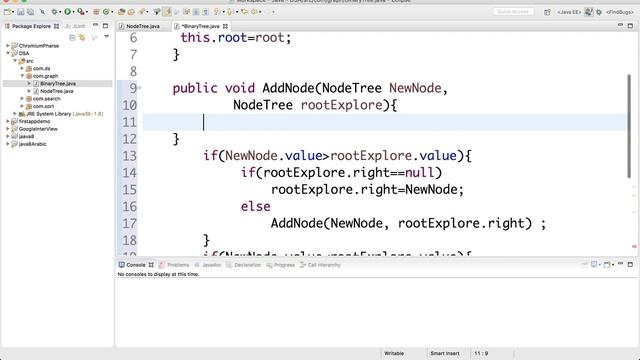Select the Java perspective icon

(588, 12)
